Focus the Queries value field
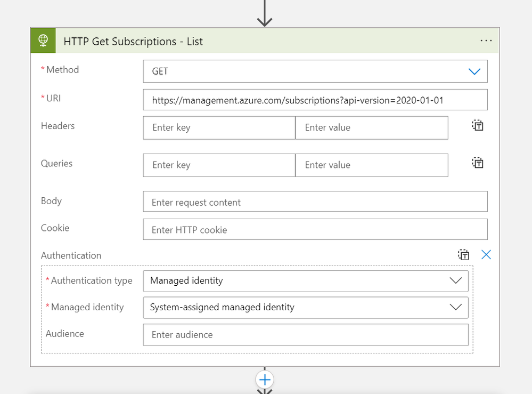The width and height of the screenshot is (532, 394). pos(372,165)
